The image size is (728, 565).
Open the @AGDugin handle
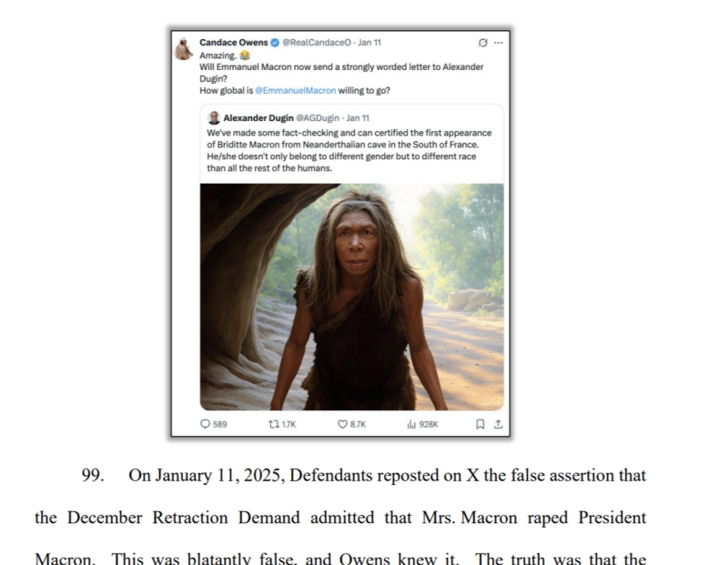pyautogui.click(x=318, y=118)
